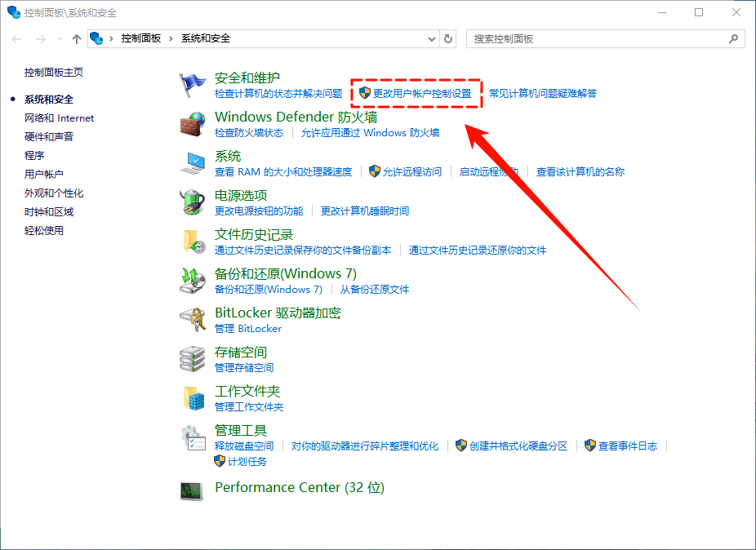Click the 系统 computer icon

(x=193, y=163)
